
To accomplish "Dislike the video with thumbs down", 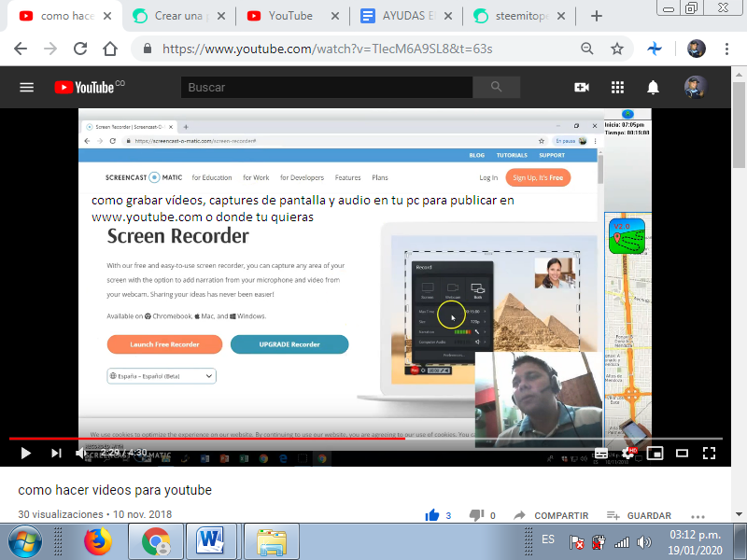I will click(476, 515).
